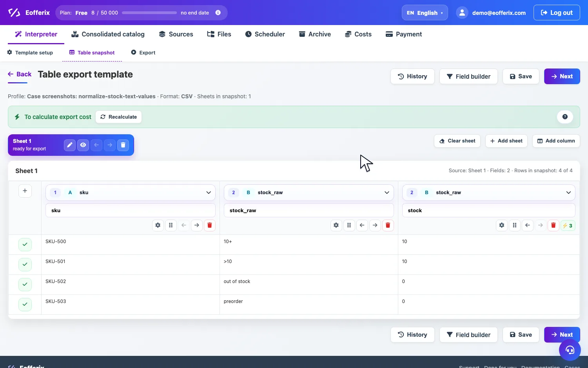Toggle Sheet 1 visibility eye icon
The image size is (588, 368).
pos(83,145)
